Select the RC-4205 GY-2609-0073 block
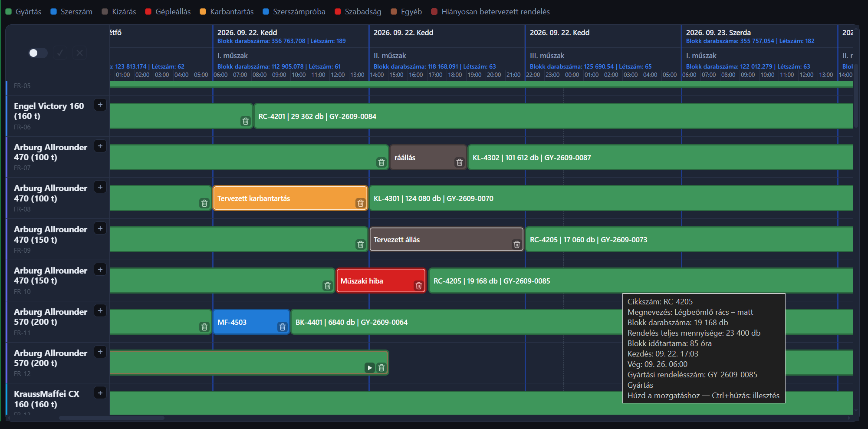Viewport: 868px width, 429px height. 689,240
